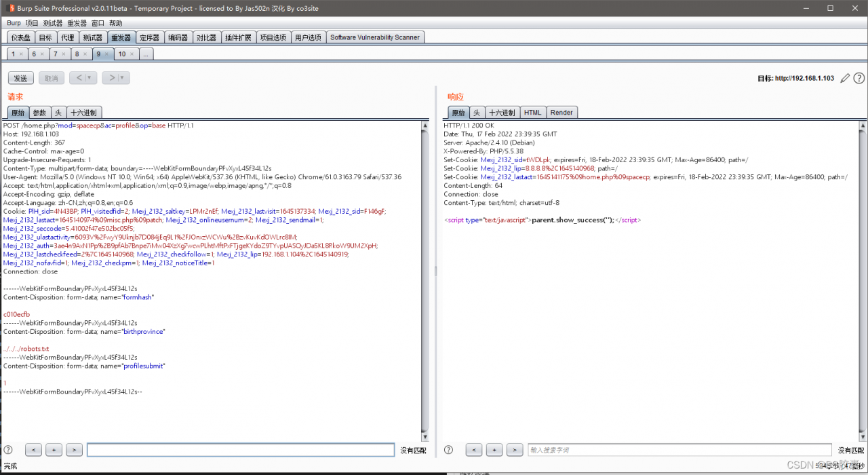This screenshot has height=475, width=868.
Task: Switch to the 目标 target tab
Action: [45, 37]
